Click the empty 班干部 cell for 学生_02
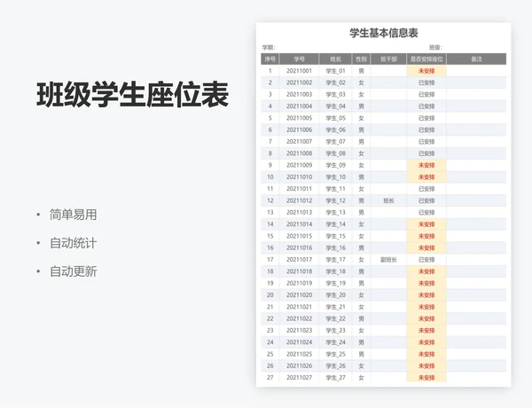This screenshot has height=408, width=532. tap(389, 82)
